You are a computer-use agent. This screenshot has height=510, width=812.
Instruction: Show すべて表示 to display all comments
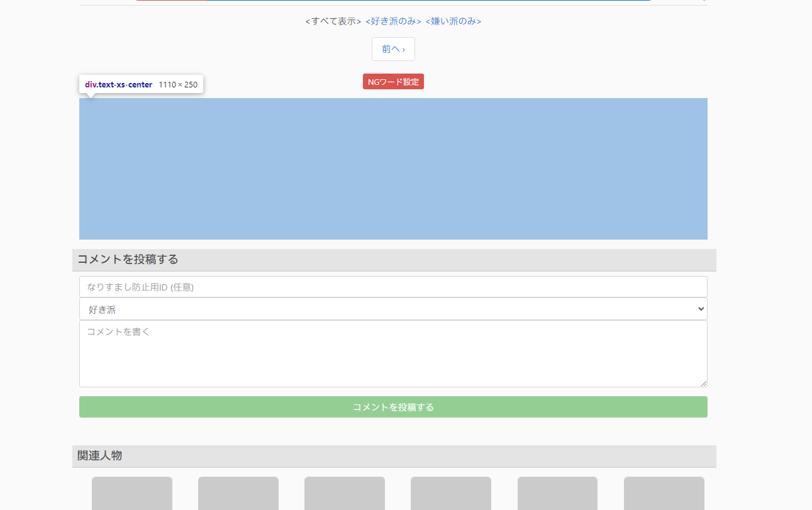coord(332,21)
